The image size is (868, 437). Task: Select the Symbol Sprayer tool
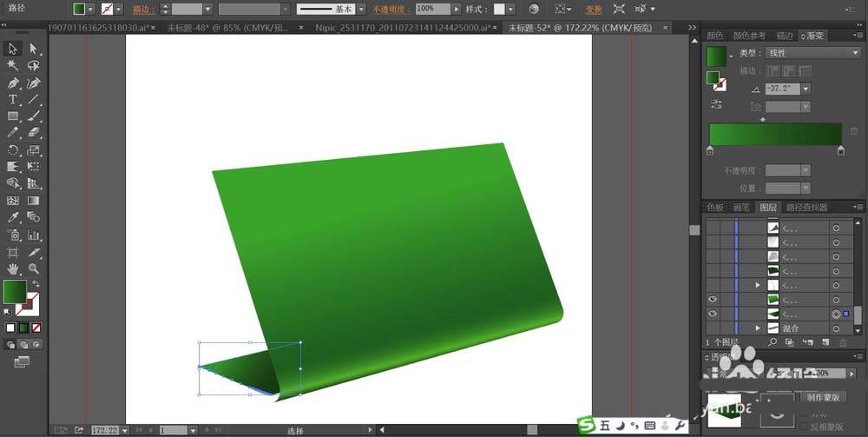(x=13, y=235)
